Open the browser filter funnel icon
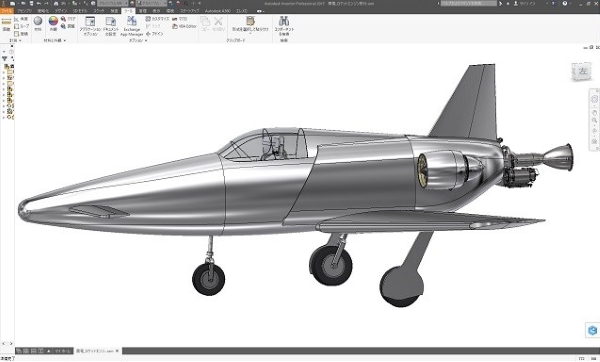 click(x=4, y=59)
